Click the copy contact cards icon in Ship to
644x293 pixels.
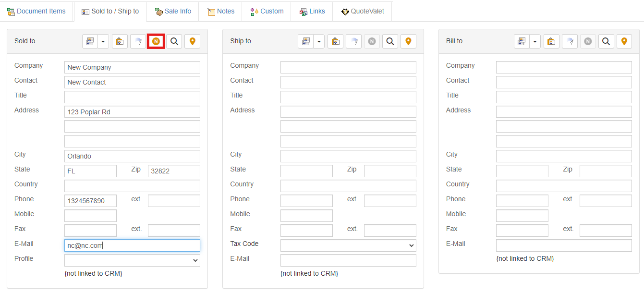pyautogui.click(x=305, y=42)
